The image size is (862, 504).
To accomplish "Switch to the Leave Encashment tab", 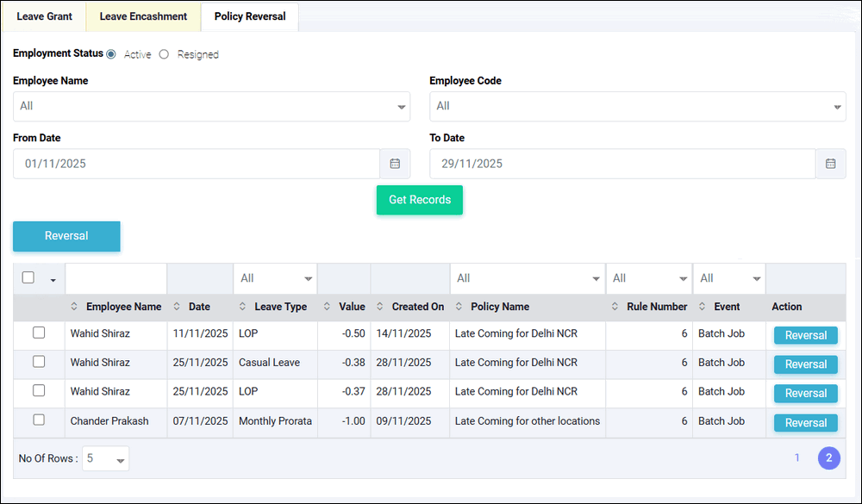I will (x=143, y=16).
